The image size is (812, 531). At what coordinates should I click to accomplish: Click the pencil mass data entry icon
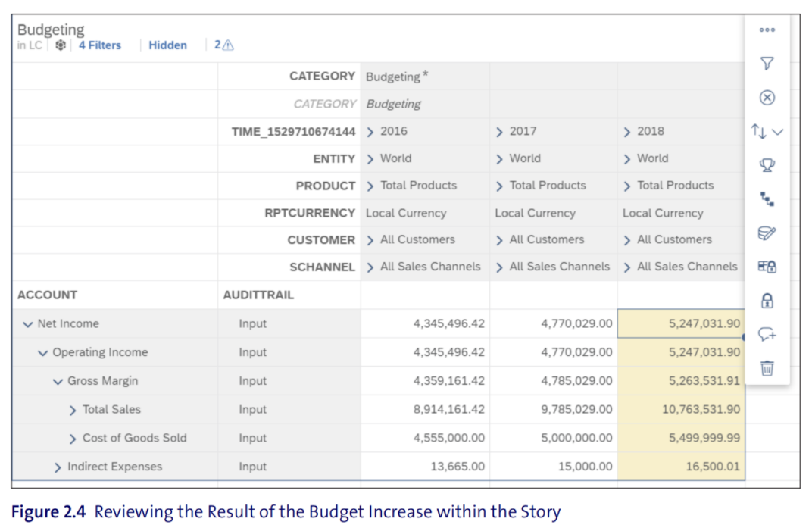point(767,233)
